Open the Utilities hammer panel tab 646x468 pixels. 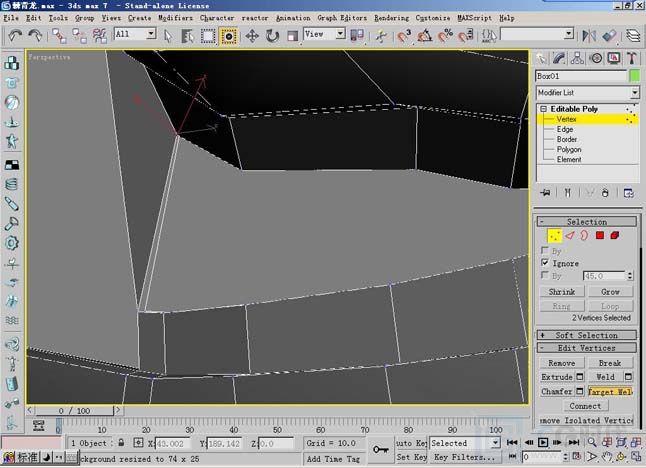click(632, 58)
